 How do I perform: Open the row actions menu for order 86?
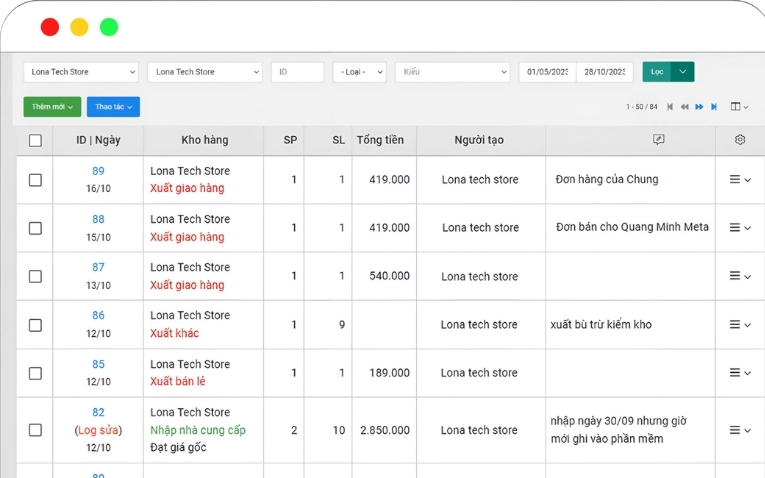(x=739, y=325)
